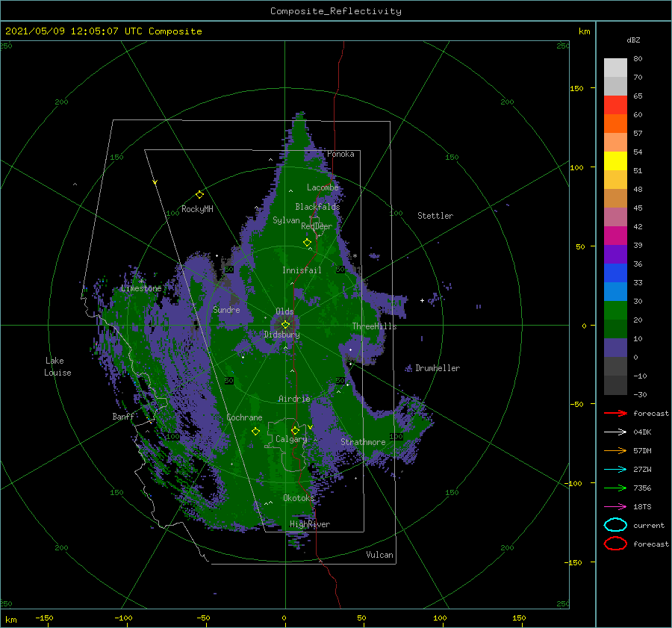Click the Calgary city label
This screenshot has width=672, height=628.
pos(291,439)
